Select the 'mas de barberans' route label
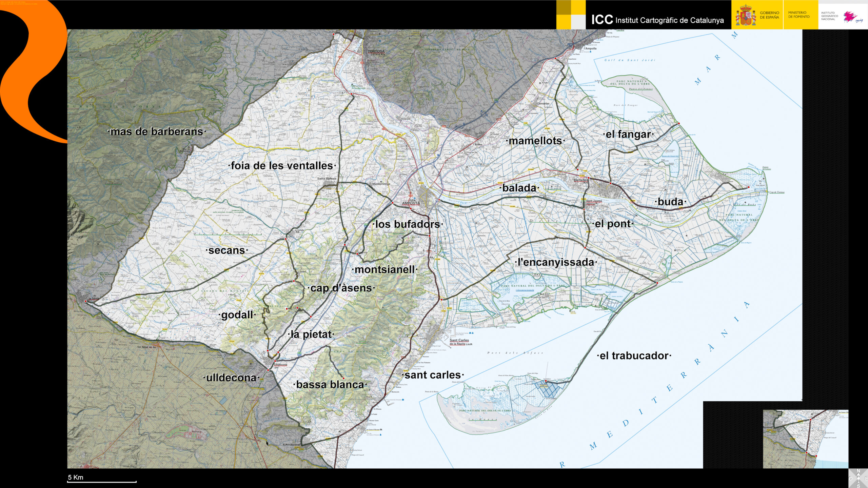The image size is (868, 488). [157, 131]
